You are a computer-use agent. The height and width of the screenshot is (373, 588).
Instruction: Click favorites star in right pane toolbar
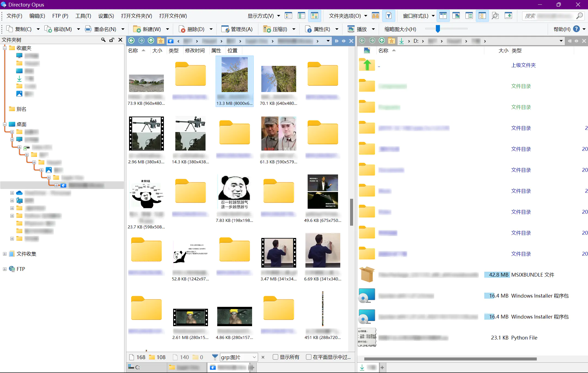point(391,41)
